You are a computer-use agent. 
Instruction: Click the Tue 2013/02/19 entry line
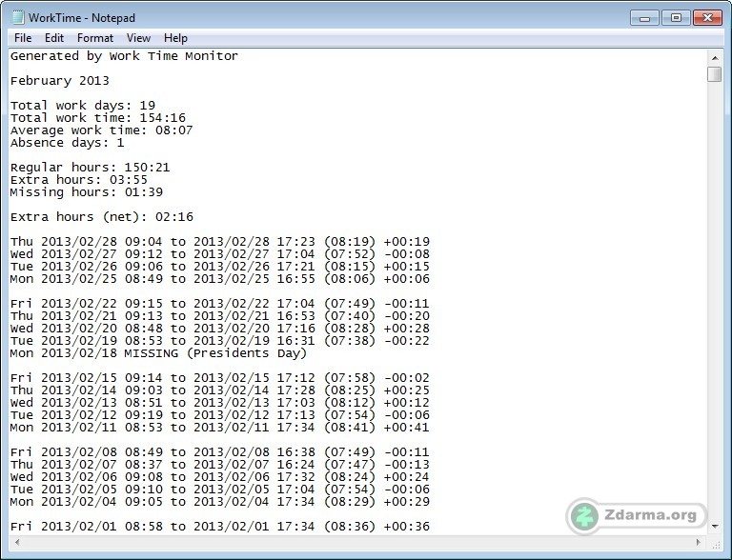click(x=220, y=341)
